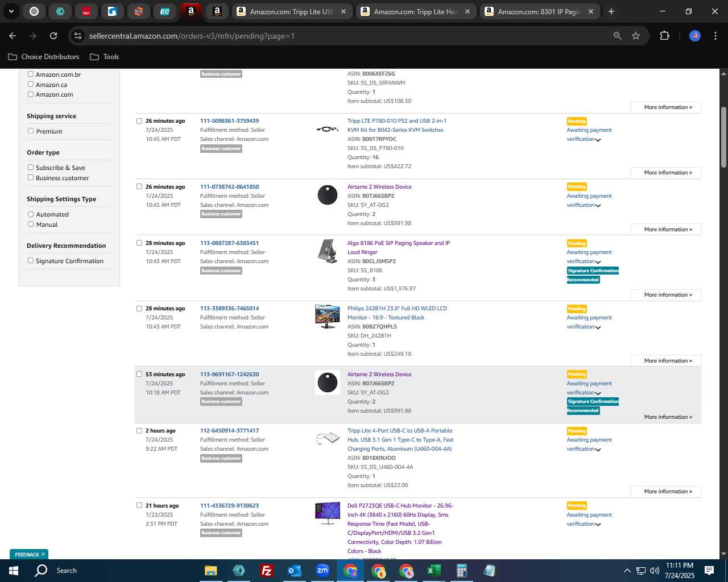The height and width of the screenshot is (582, 728).
Task: Open Outlook from the taskbar
Action: pyautogui.click(x=294, y=571)
